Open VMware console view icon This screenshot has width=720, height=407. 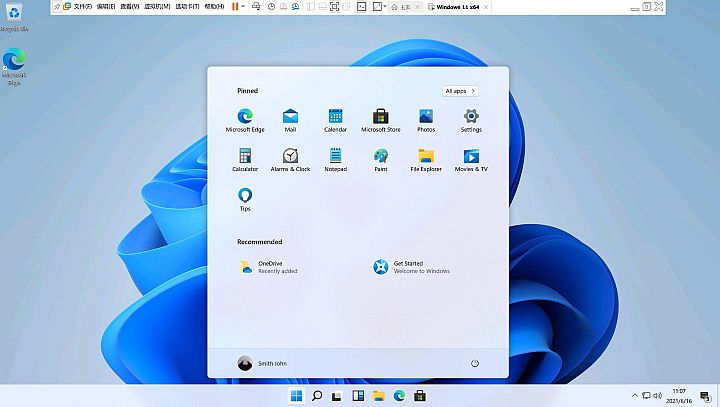coord(362,7)
